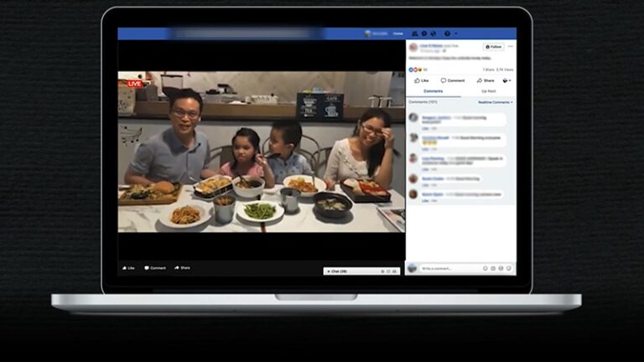
Task: Click Comment button under post reactions
Action: (x=453, y=80)
